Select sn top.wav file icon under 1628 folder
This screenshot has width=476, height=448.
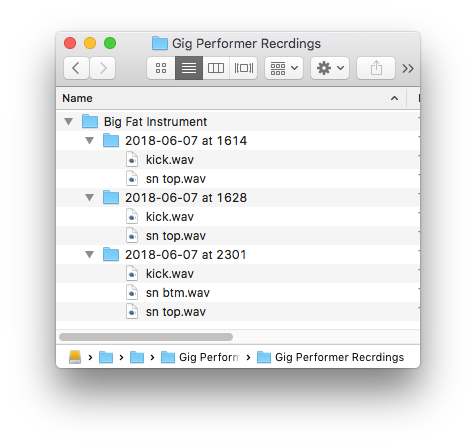(x=132, y=235)
